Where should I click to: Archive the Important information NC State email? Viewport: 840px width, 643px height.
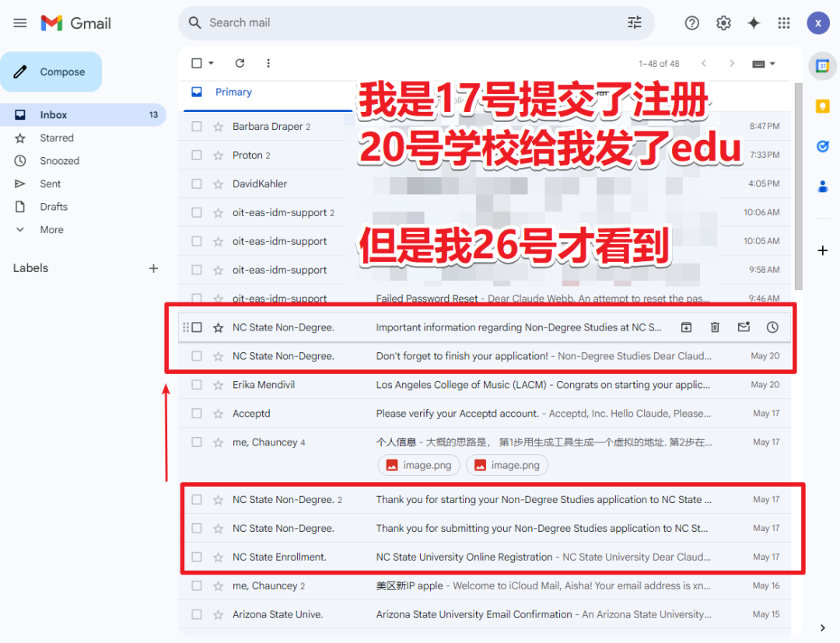point(686,327)
